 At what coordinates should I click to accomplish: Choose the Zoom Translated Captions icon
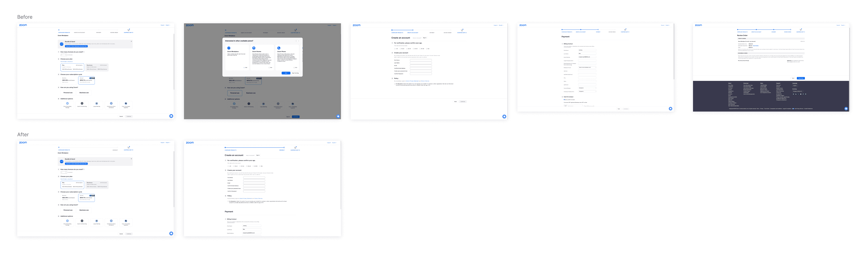tap(126, 103)
